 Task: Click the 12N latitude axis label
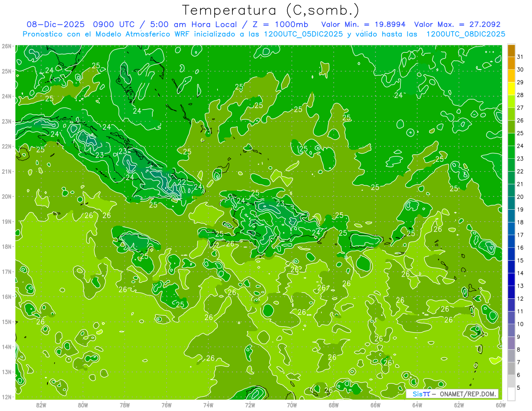[7, 397]
